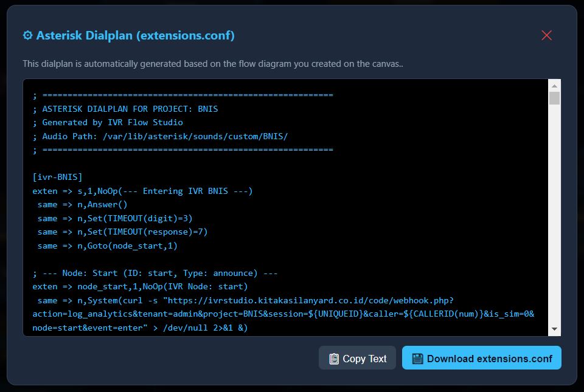The width and height of the screenshot is (584, 392).
Task: Click the 'Generated by IVR Flow Studio' line
Action: click(x=108, y=122)
